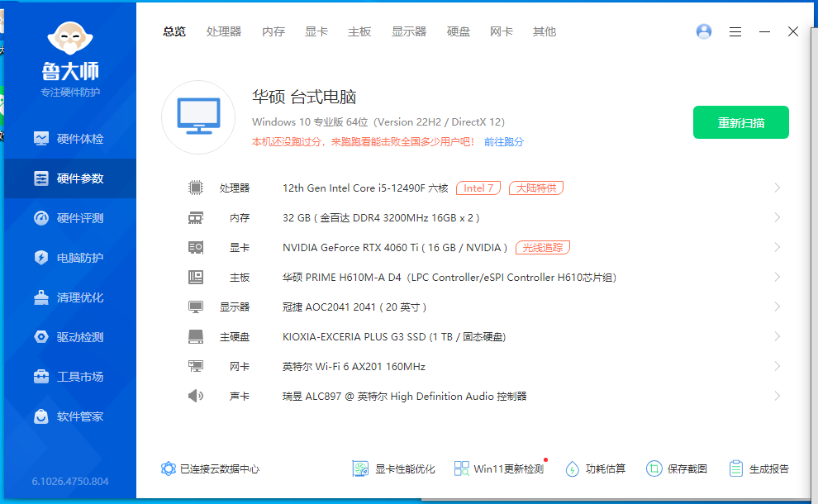Click the green 重新扫描 button
Viewport: 818px width, 504px height.
coord(741,122)
